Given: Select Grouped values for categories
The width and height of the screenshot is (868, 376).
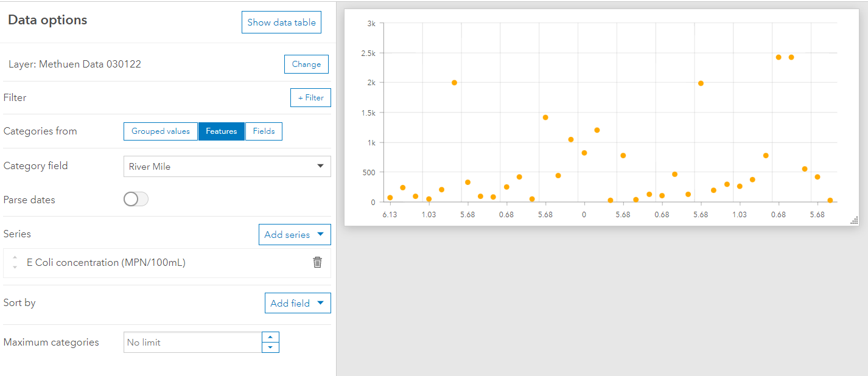Looking at the screenshot, I should [x=161, y=131].
